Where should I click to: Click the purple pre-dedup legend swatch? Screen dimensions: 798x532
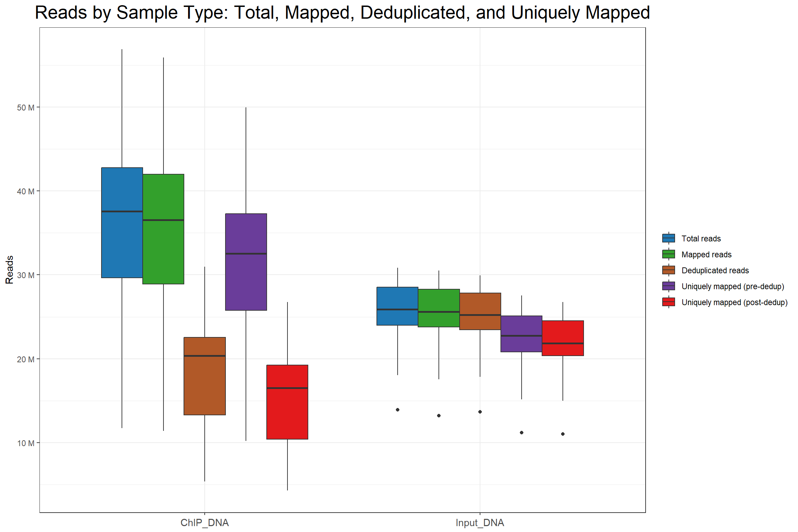pyautogui.click(x=668, y=286)
